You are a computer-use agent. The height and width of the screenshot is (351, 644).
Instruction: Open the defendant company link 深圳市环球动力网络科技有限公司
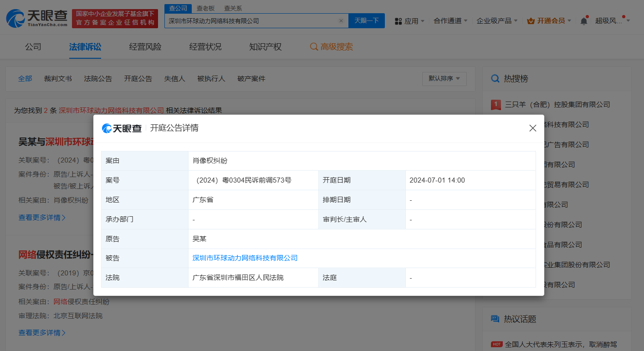[244, 258]
